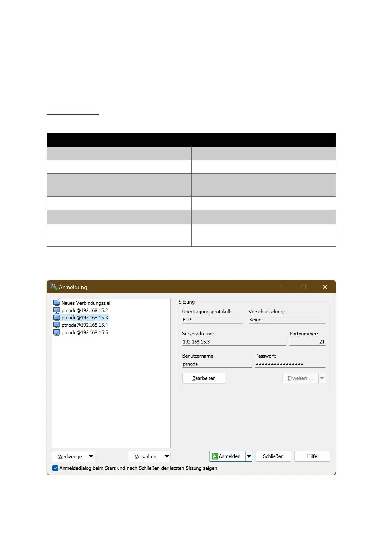The image size is (392, 554).
Task: Click the monitor icon beside ptnode@192.168.15.5
Action: pyautogui.click(x=57, y=333)
